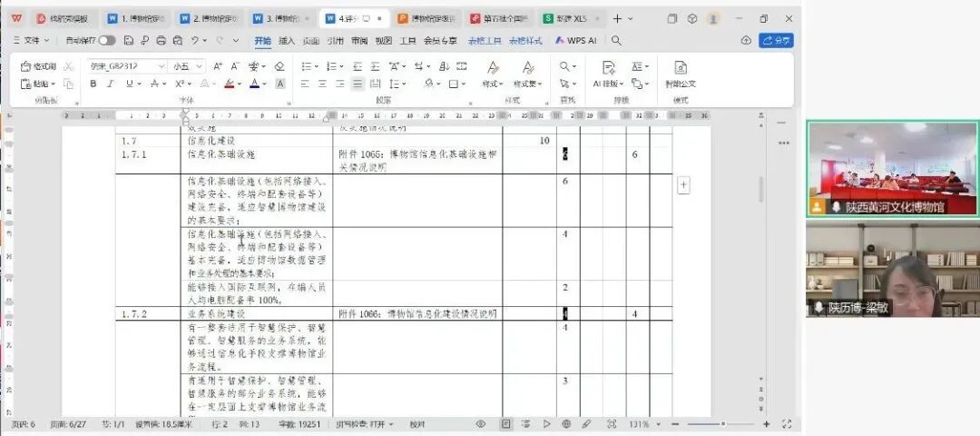This screenshot has height=436, width=980.
Task: Click the eye reading mode icon in status bar
Action: (481, 423)
